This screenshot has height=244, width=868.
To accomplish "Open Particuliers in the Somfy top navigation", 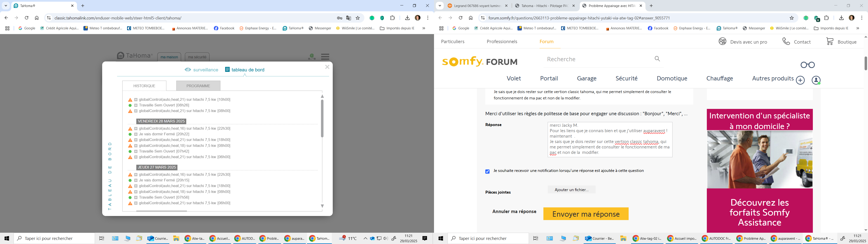I will [x=453, y=41].
